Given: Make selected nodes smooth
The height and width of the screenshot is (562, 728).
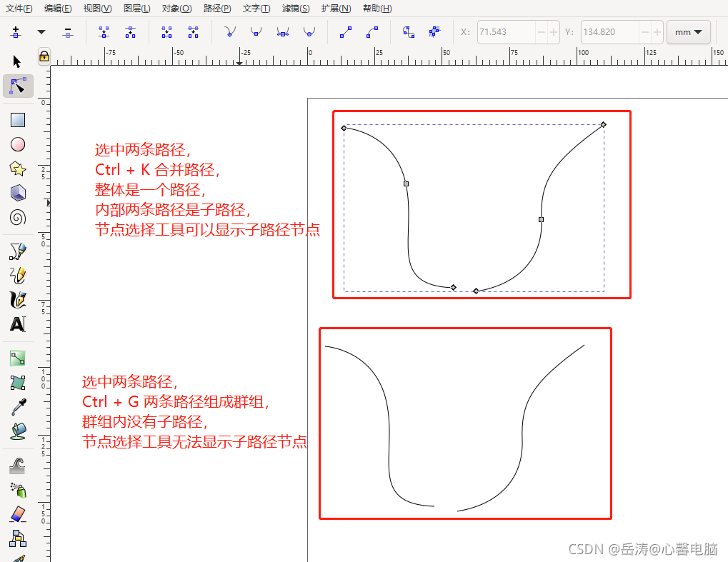Looking at the screenshot, I should (x=256, y=32).
